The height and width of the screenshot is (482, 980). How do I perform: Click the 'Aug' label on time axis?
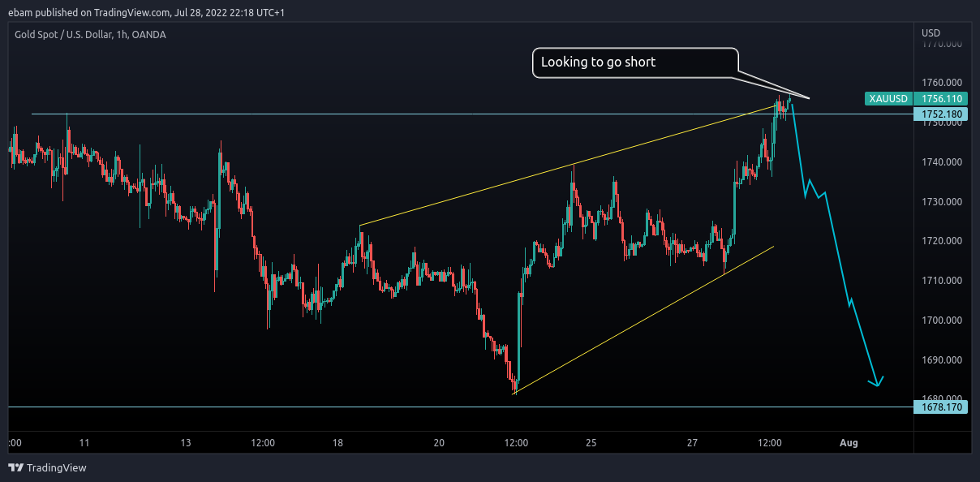tap(849, 443)
